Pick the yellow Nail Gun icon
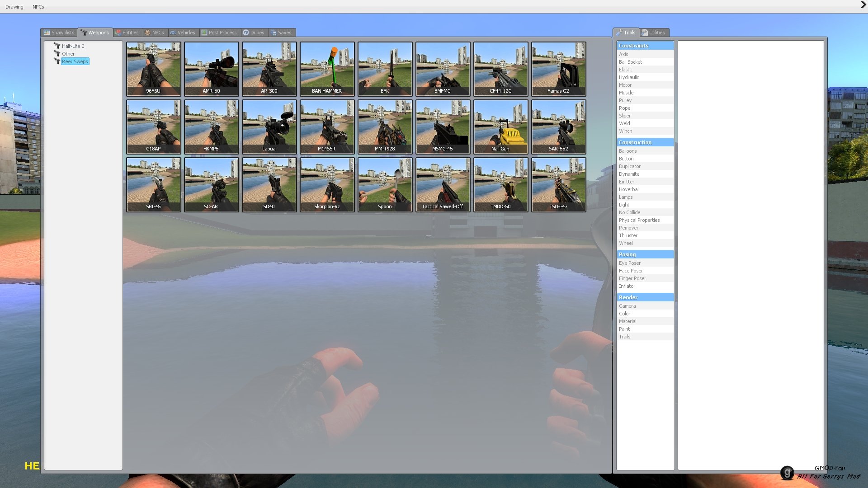 click(x=501, y=127)
